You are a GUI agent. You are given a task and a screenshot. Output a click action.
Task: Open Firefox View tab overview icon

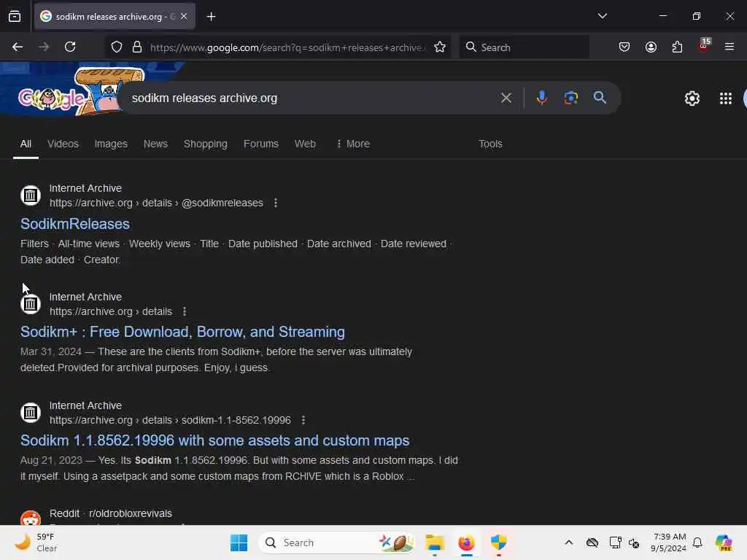[x=15, y=17]
